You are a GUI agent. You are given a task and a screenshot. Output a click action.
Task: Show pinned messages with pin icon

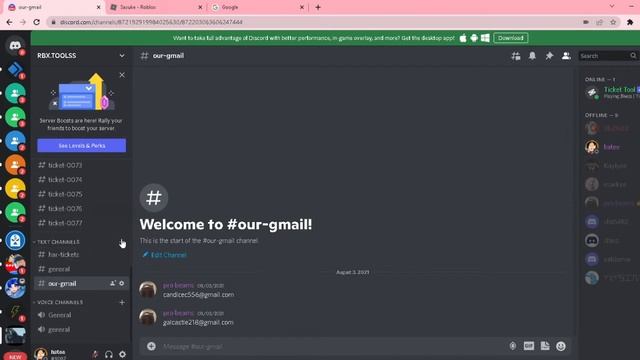point(549,56)
